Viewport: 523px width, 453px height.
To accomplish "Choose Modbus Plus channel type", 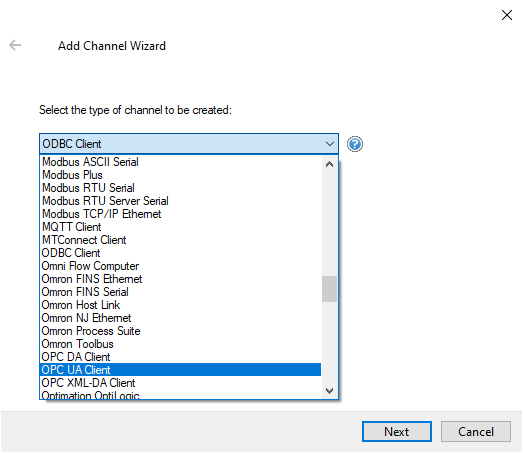I will click(180, 175).
